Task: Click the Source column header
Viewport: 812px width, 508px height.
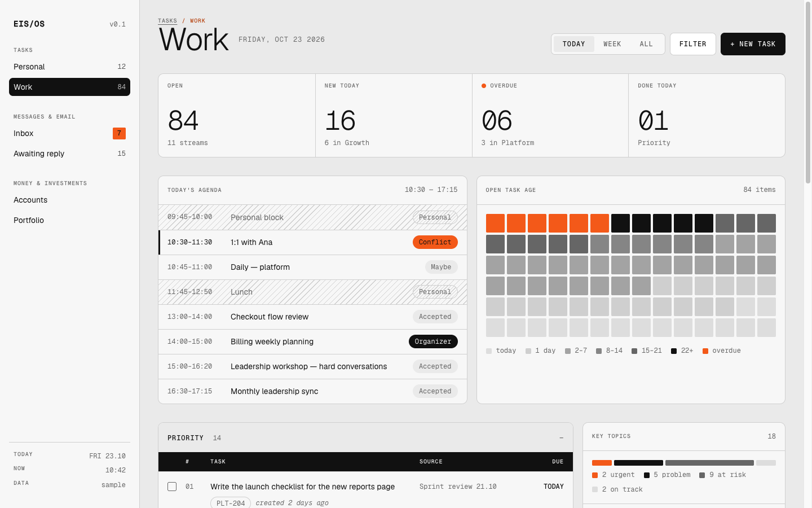Action: coord(431,462)
